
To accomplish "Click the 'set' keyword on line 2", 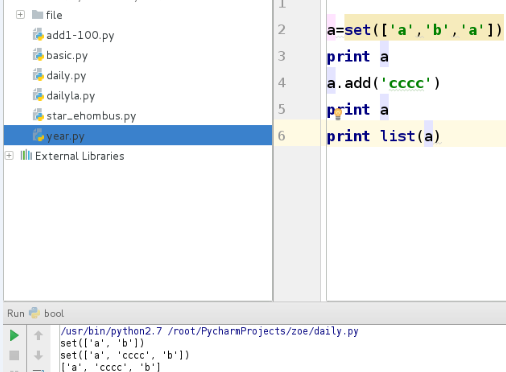I will coord(358,30).
